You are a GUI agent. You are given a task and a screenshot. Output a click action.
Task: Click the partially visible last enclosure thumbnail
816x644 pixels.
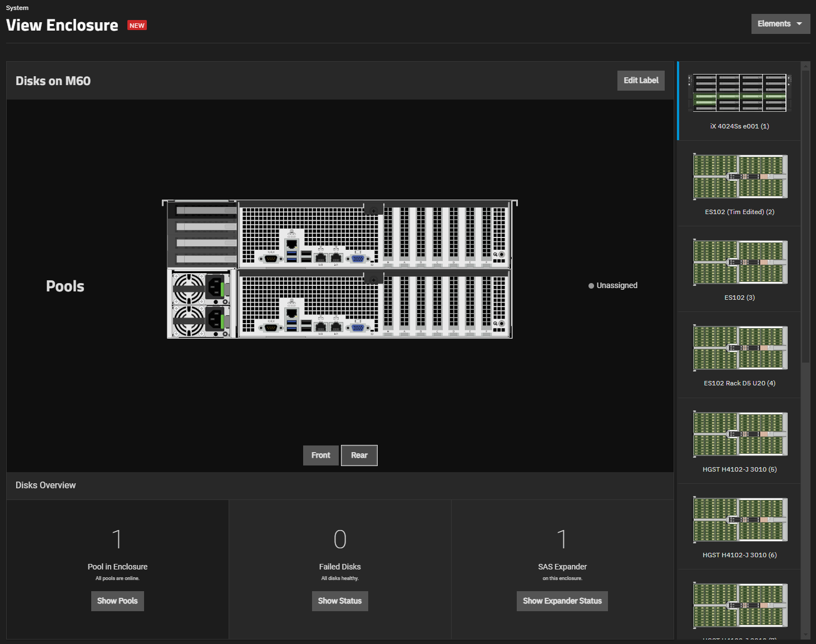tap(739, 606)
